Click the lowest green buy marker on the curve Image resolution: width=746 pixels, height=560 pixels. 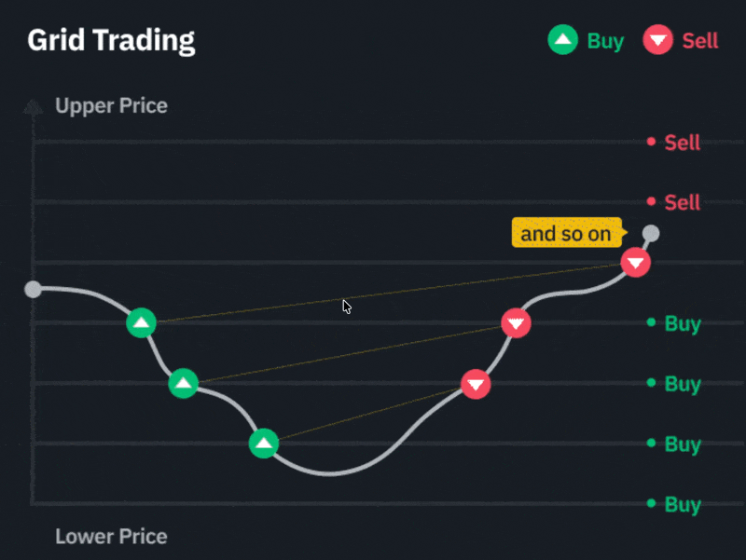point(265,444)
